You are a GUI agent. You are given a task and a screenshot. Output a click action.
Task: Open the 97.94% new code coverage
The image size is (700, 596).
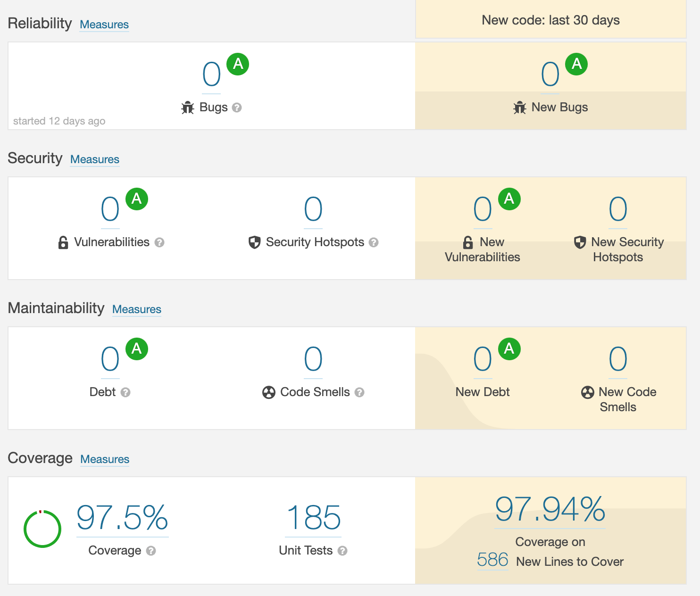[550, 509]
